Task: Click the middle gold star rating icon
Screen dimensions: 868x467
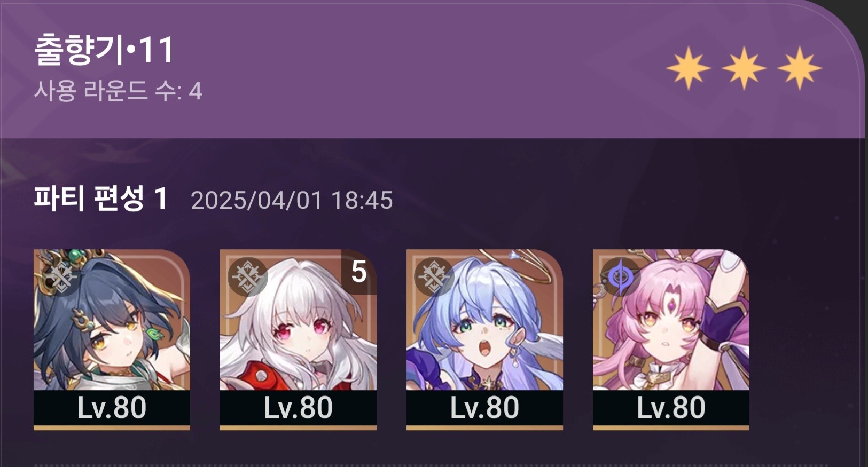Action: (x=744, y=68)
